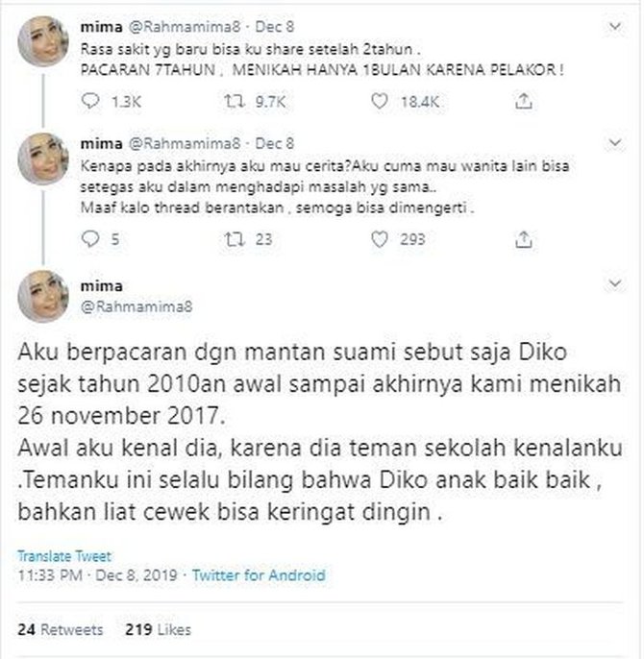Viewport: 644px width, 659px height.
Task: Like the first tweet with 18.4K likes
Action: coord(380,101)
